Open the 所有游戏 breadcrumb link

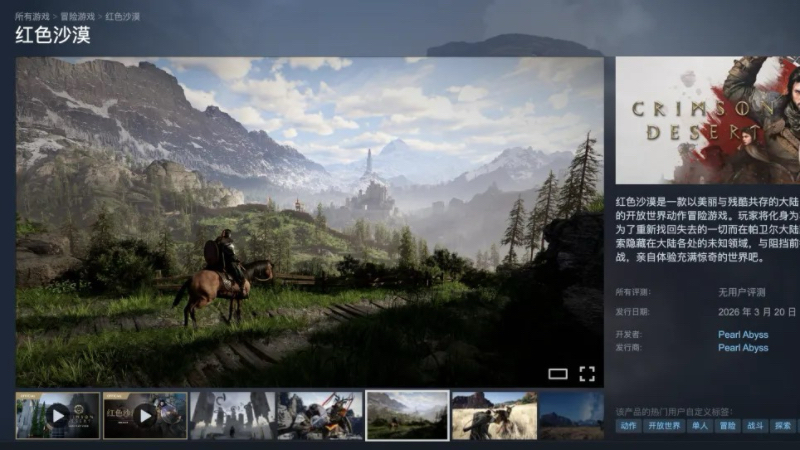tap(32, 17)
